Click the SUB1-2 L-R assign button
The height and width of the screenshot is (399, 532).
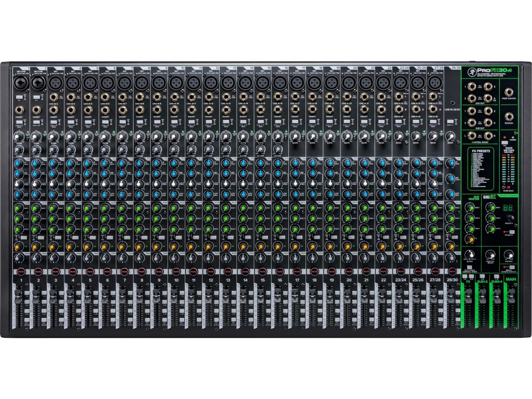pos(482,277)
